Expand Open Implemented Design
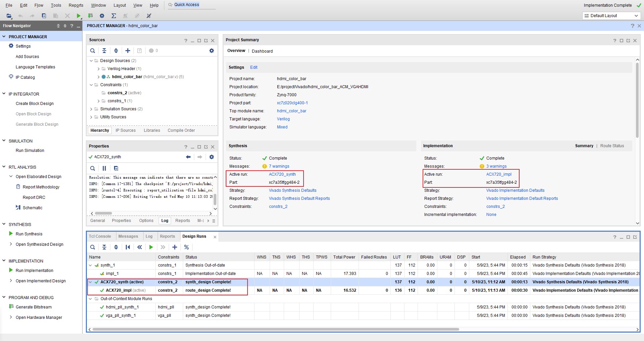 pos(11,281)
